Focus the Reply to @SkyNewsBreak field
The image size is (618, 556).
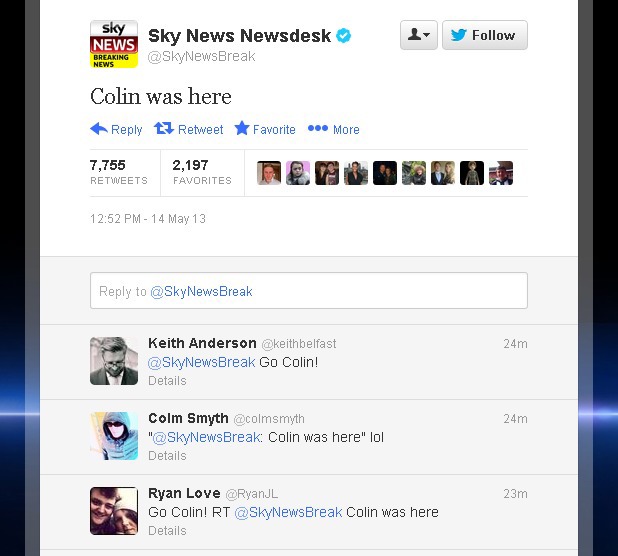(309, 290)
